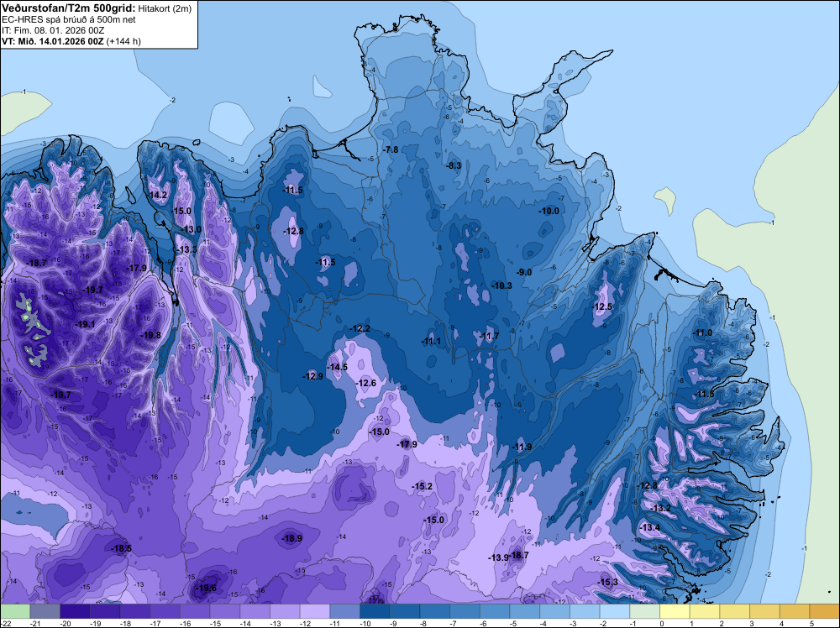This screenshot has width=840, height=628.
Task: Click the -13.2 temperature value on the map
Action: 660,508
